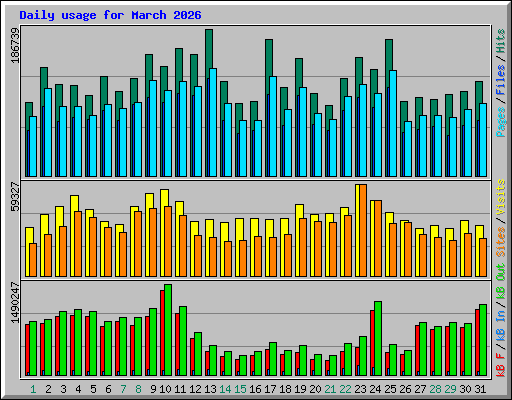
Task: Click day 19 on the x-axis
Action: pos(300,389)
